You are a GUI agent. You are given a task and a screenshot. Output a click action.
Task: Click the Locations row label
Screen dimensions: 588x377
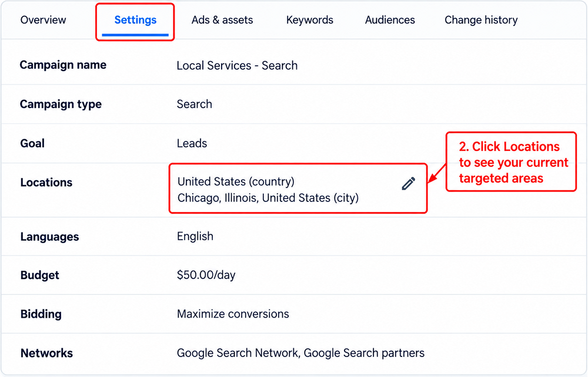pos(46,183)
